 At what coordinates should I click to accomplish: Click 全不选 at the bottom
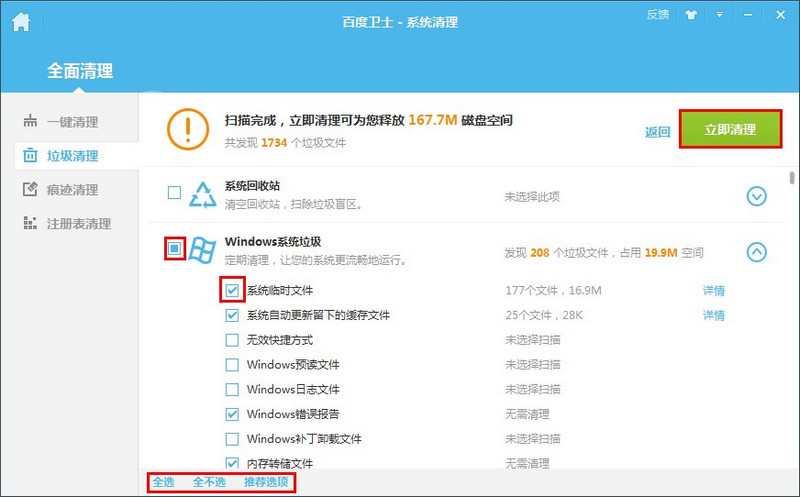[x=209, y=482]
